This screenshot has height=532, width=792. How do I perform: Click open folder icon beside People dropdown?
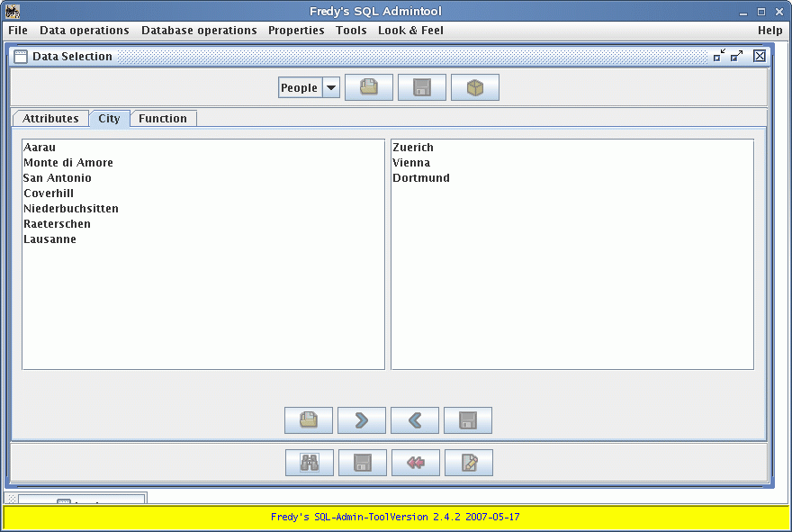point(369,87)
